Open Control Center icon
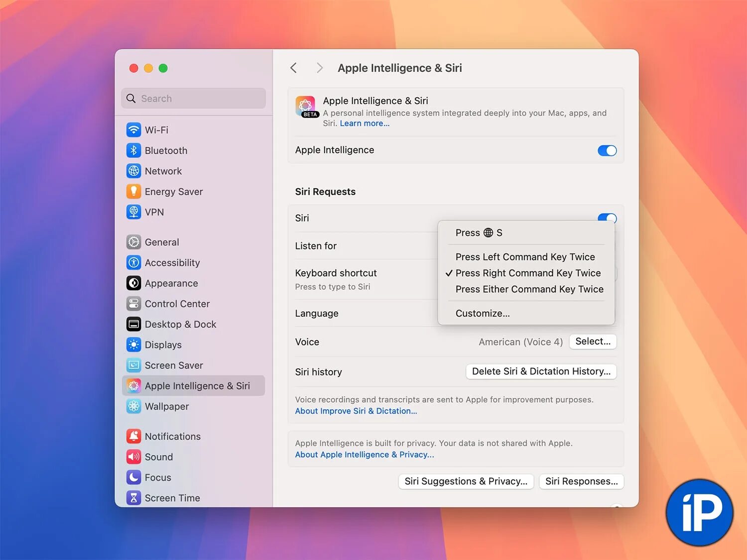This screenshot has width=747, height=560. tap(133, 304)
